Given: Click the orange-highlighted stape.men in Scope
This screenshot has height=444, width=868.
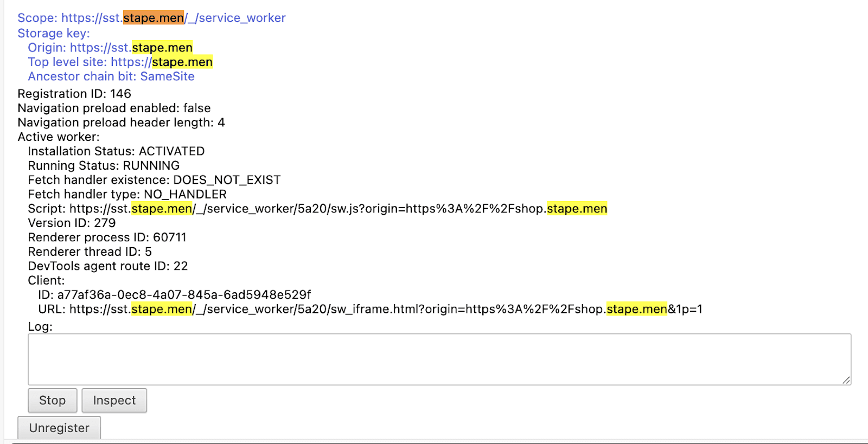Looking at the screenshot, I should tap(154, 18).
